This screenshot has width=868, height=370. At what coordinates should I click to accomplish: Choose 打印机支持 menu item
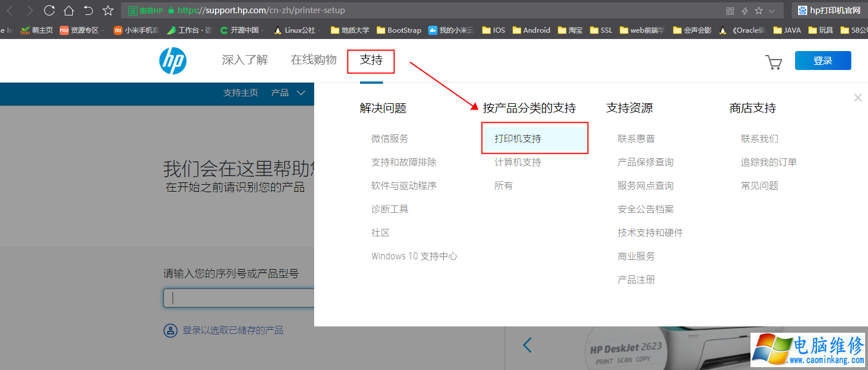(534, 139)
